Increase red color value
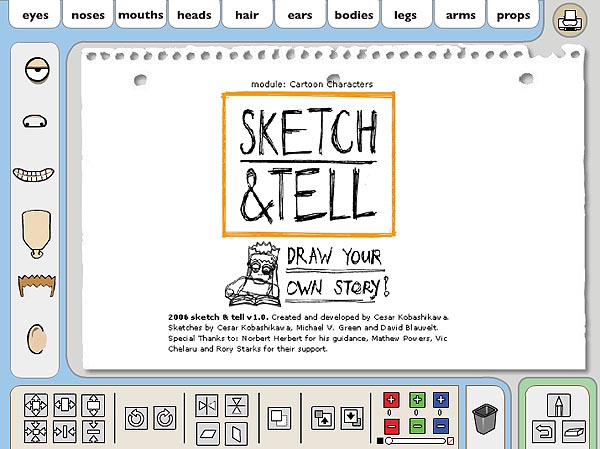This screenshot has height=449, width=600. click(391, 400)
